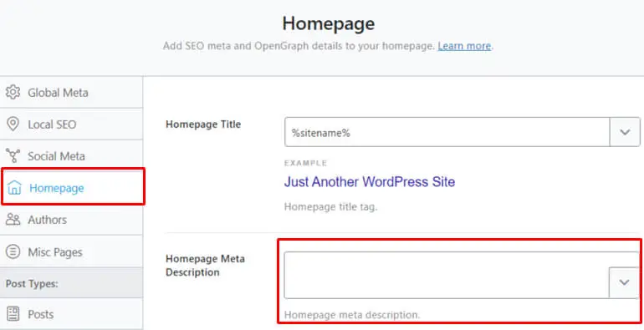Click the 'Homepage title tag.' help text
Viewport: 644px width, 330px height.
(330, 207)
